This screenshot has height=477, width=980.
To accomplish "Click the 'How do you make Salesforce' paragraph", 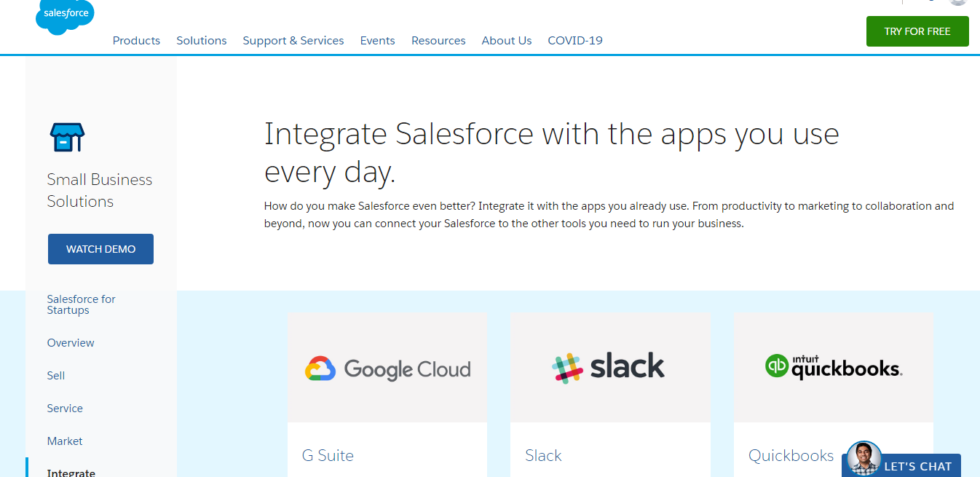I will coord(609,215).
